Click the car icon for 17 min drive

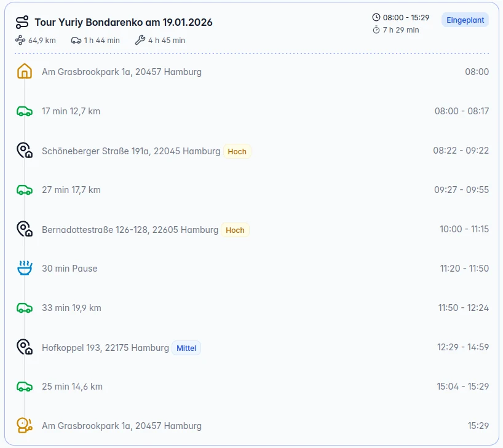point(25,111)
